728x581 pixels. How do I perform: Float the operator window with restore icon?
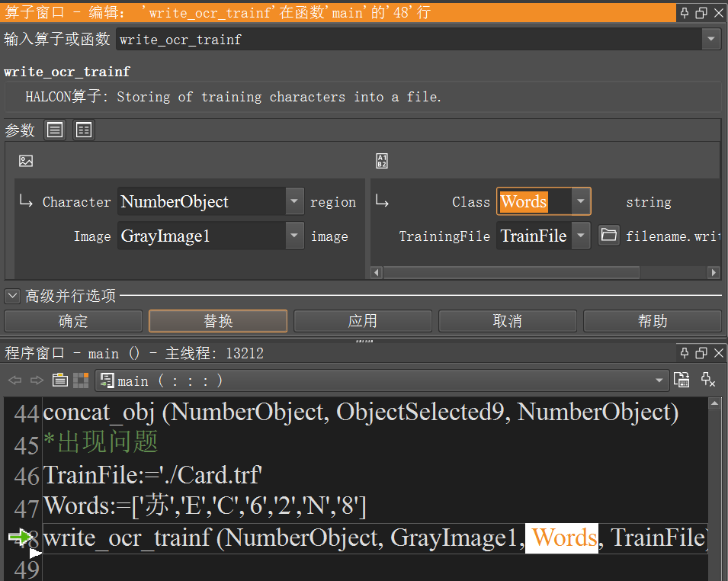pos(701,12)
